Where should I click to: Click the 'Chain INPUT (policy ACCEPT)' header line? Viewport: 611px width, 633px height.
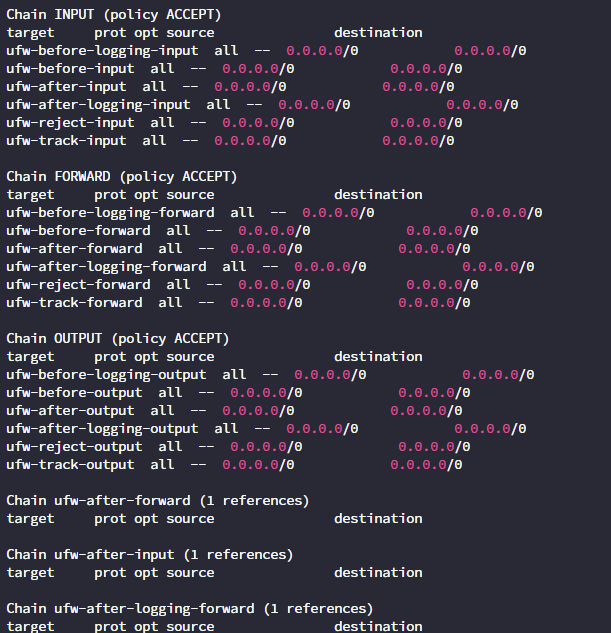[114, 15]
